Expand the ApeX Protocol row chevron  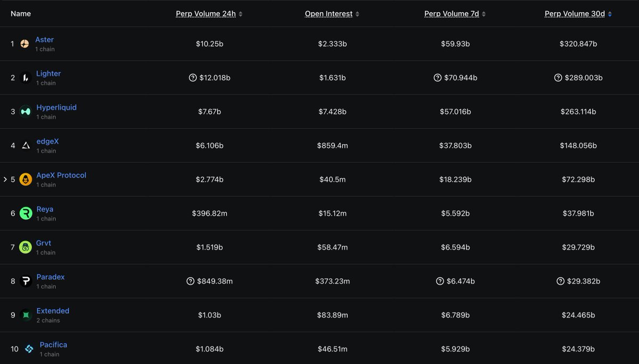coord(5,179)
